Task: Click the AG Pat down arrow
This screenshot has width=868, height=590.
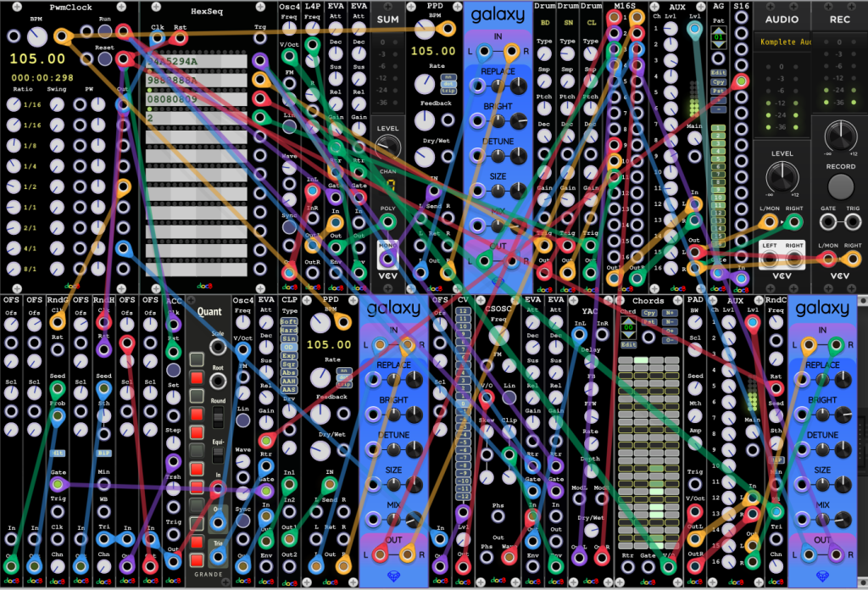Action: (x=718, y=45)
